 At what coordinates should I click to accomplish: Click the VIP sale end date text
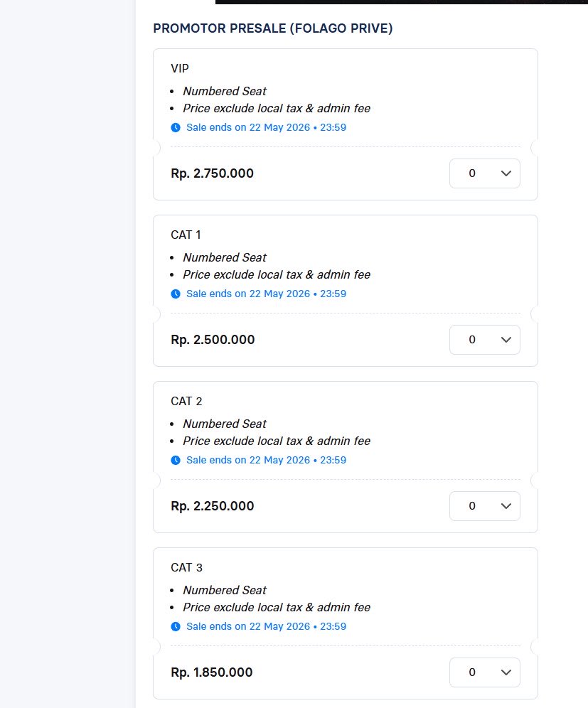click(266, 127)
